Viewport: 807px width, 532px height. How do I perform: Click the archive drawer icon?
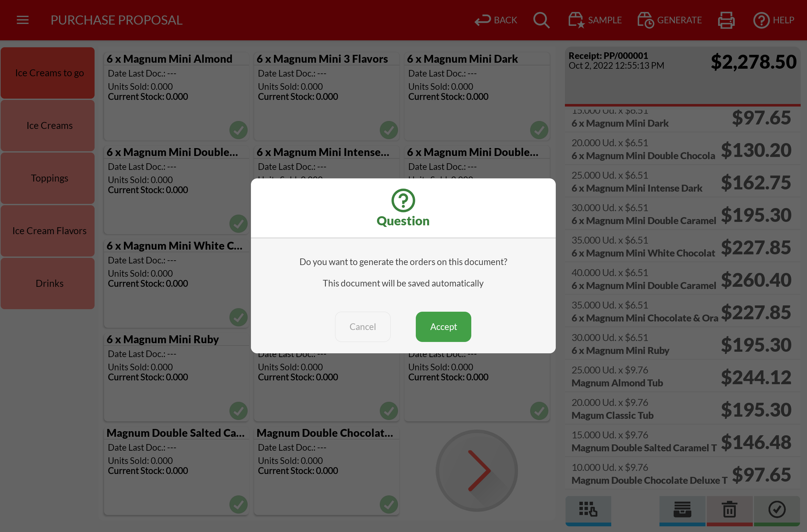[682, 510]
